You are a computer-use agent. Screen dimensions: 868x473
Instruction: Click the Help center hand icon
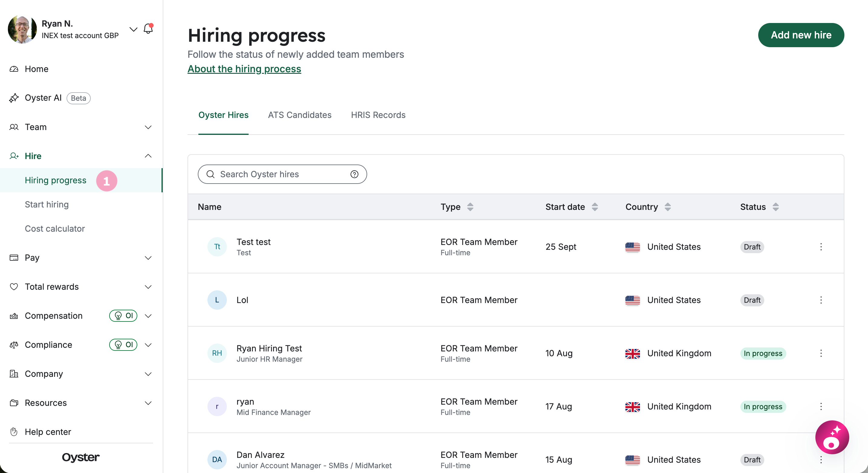[x=14, y=432]
